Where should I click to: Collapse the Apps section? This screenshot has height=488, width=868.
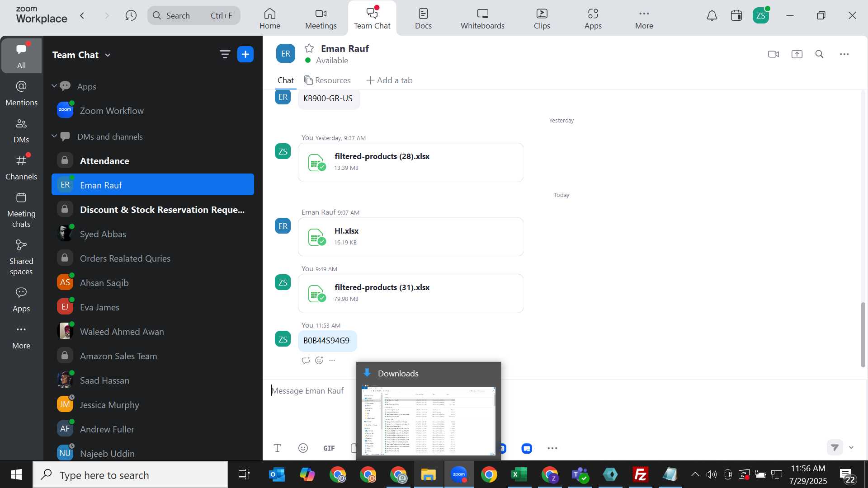pyautogui.click(x=54, y=86)
